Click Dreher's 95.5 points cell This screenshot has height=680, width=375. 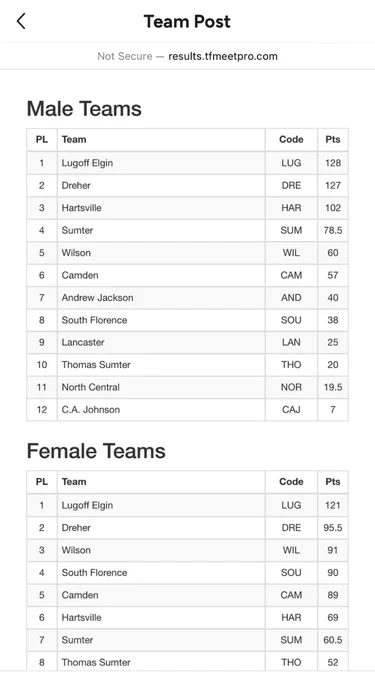pos(333,528)
